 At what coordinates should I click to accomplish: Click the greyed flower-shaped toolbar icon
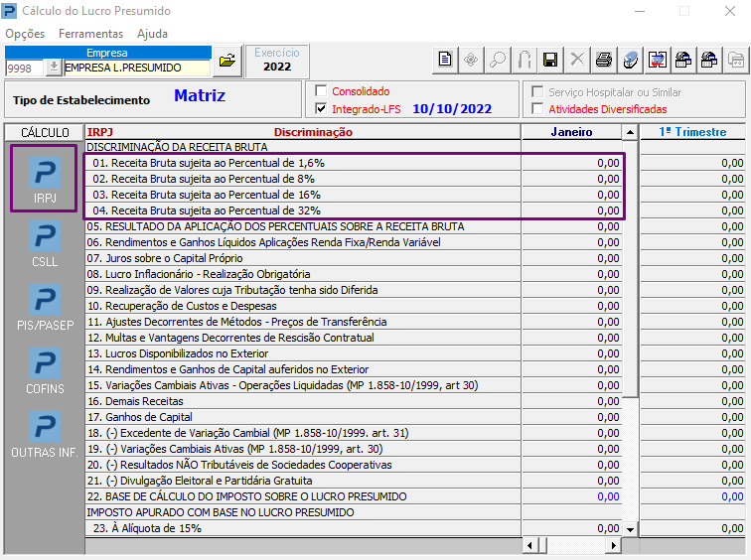click(471, 60)
